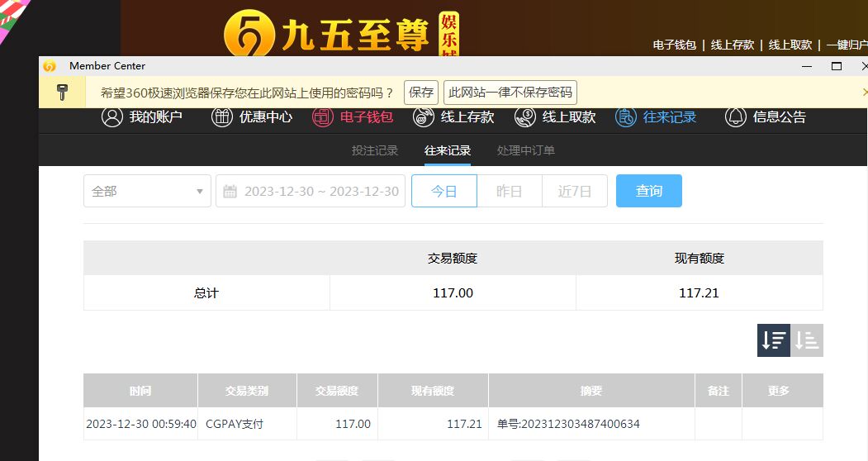
Task: Dismiss the password save bar
Action: [x=865, y=92]
